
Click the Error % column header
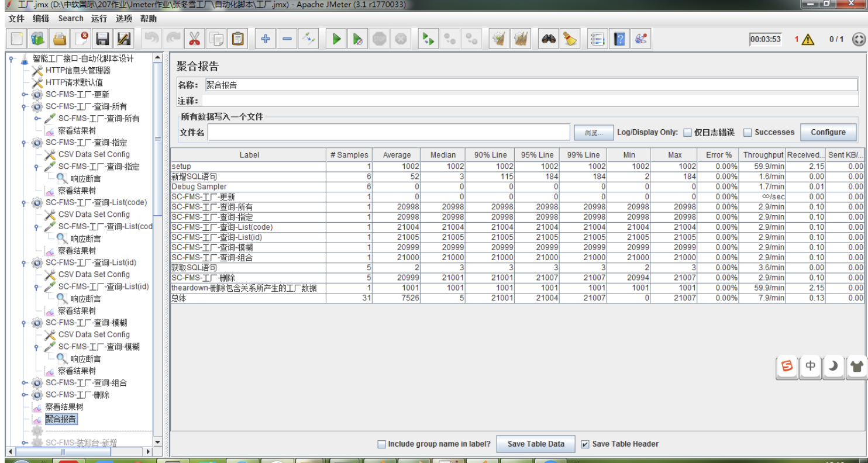point(718,155)
